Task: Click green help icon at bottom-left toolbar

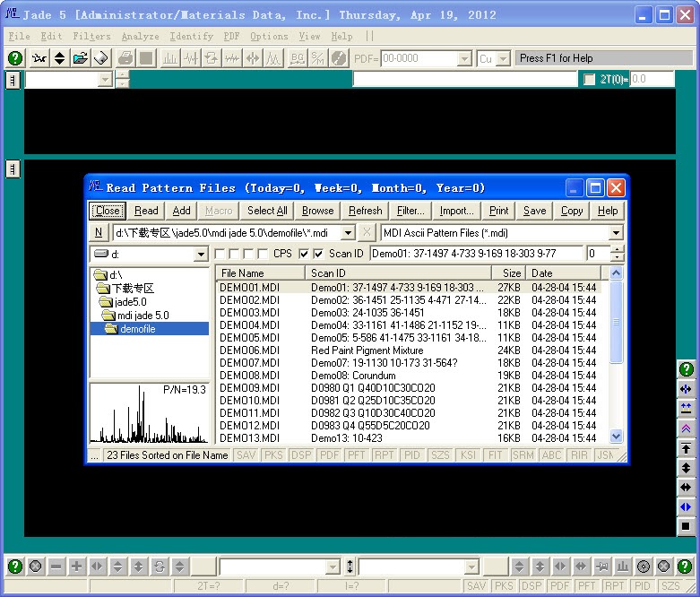Action: [x=15, y=567]
